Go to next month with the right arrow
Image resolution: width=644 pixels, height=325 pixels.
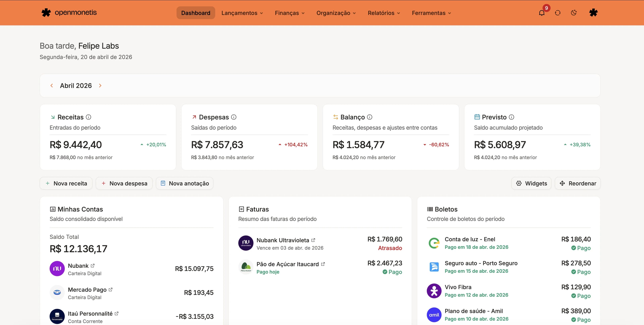100,85
